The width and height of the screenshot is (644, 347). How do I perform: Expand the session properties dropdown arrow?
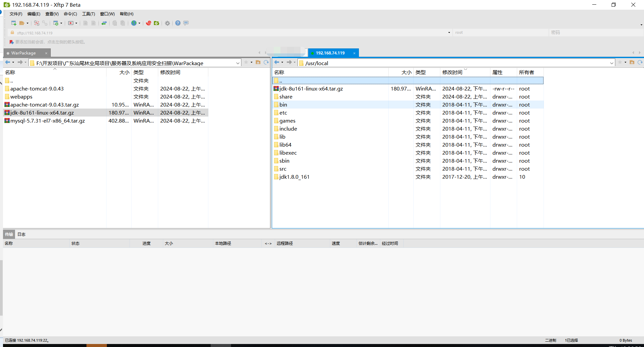point(61,23)
